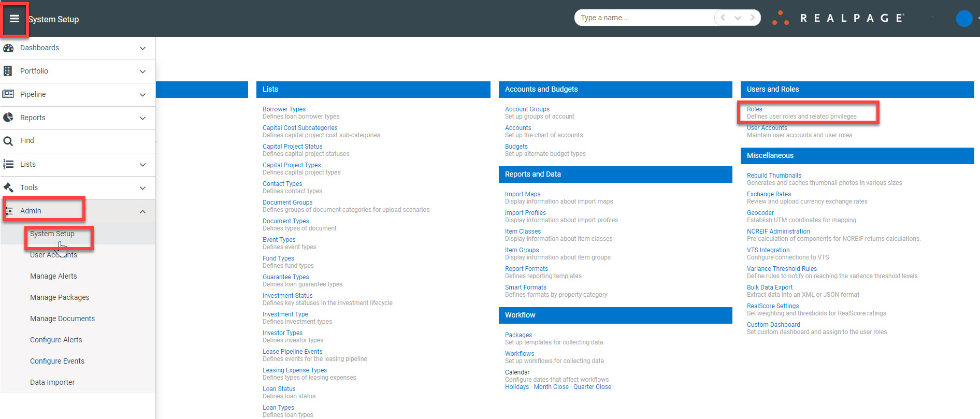Click the Pipeline icon in sidebar
This screenshot has width=980, height=419.
click(8, 94)
